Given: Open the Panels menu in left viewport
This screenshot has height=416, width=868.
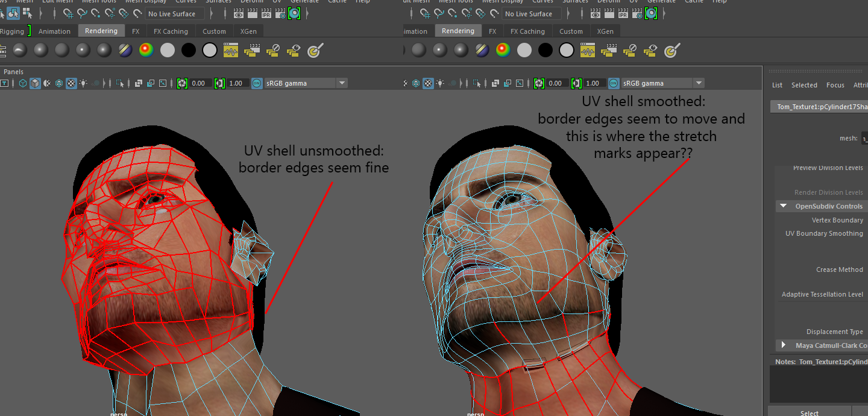Looking at the screenshot, I should point(13,72).
